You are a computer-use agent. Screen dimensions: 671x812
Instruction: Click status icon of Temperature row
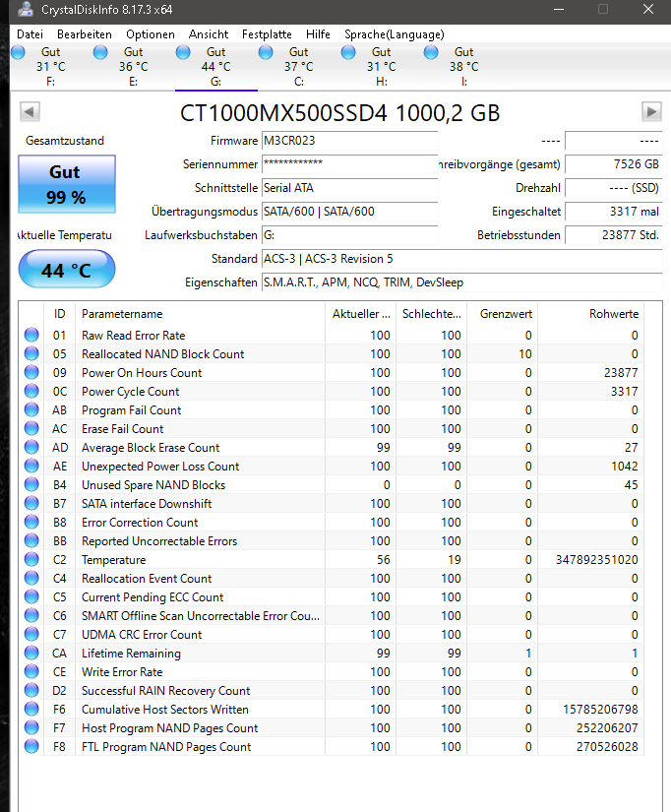(x=31, y=559)
